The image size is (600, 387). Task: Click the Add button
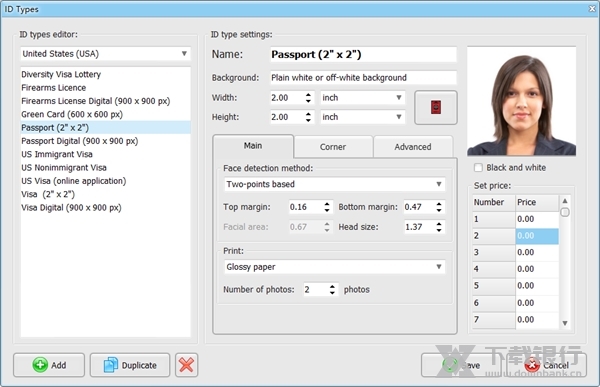tap(49, 365)
